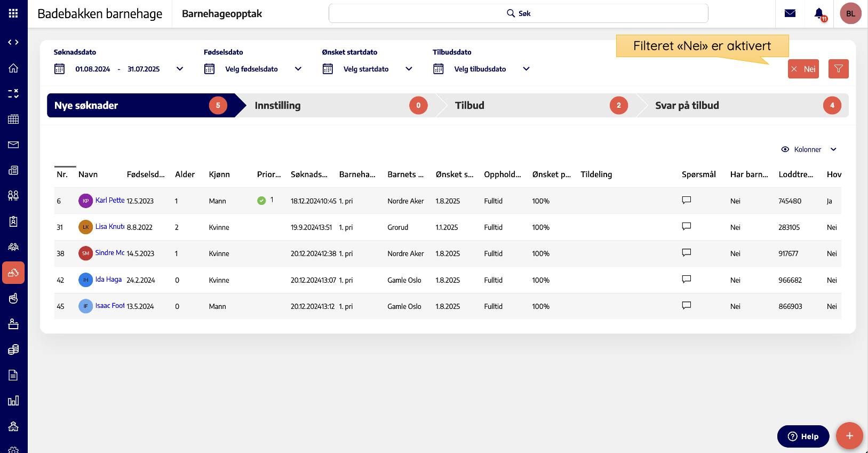Image resolution: width=868 pixels, height=453 pixels.
Task: Click the red plus add button
Action: tap(849, 436)
